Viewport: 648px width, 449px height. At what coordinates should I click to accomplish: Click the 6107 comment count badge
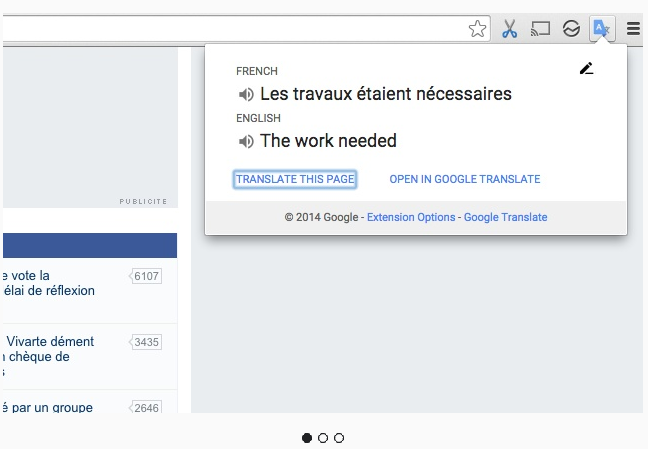pyautogui.click(x=145, y=276)
